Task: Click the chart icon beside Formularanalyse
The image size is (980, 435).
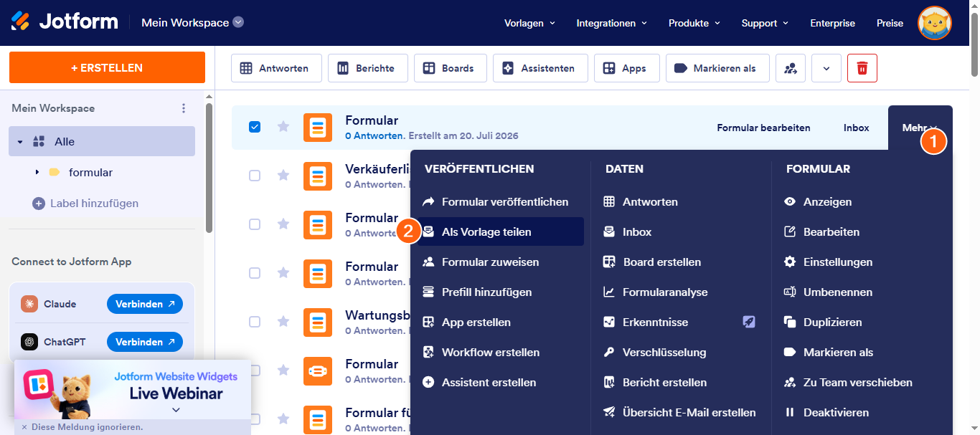Action: (609, 292)
